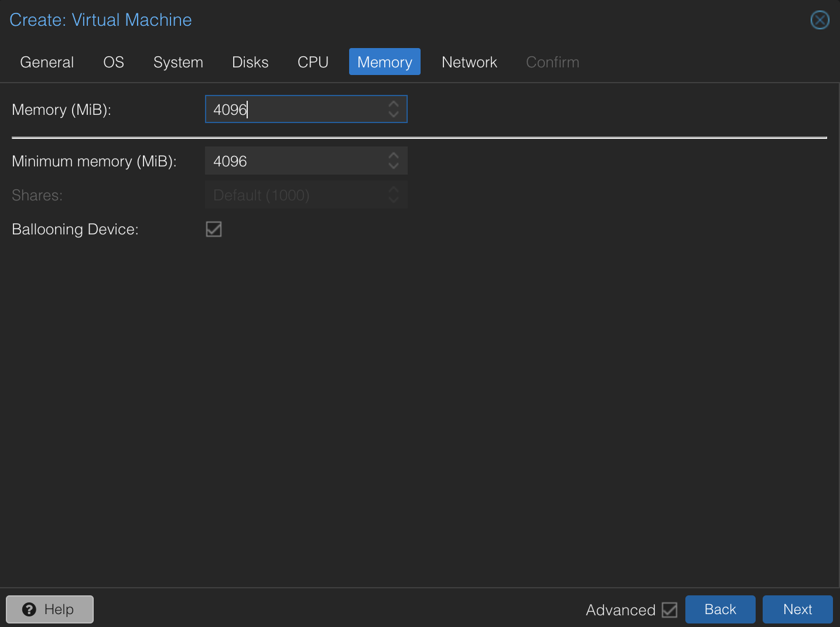The width and height of the screenshot is (840, 627).
Task: Toggle the Advanced options checkbox
Action: pyautogui.click(x=670, y=610)
